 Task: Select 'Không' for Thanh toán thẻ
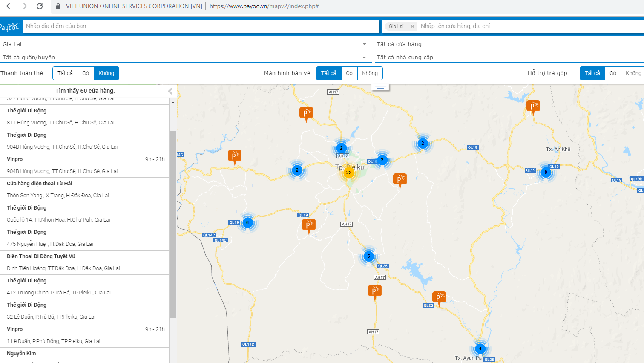[x=106, y=73]
